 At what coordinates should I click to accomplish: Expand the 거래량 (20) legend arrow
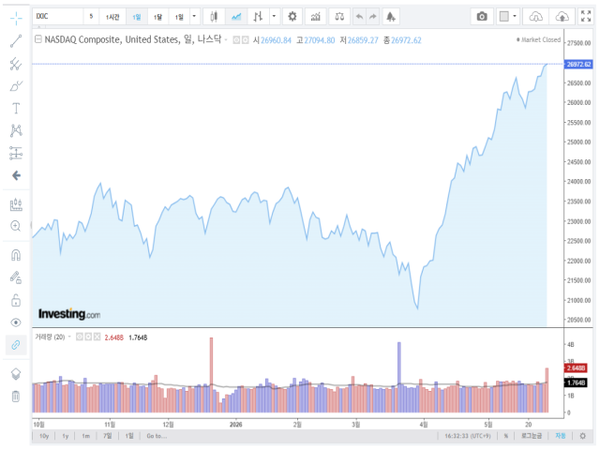tap(70, 337)
